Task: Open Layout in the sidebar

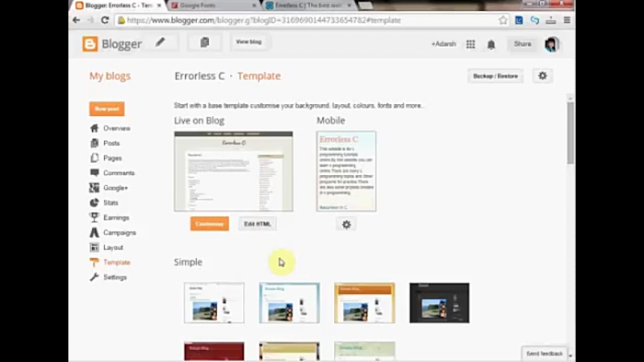Action: 113,247
